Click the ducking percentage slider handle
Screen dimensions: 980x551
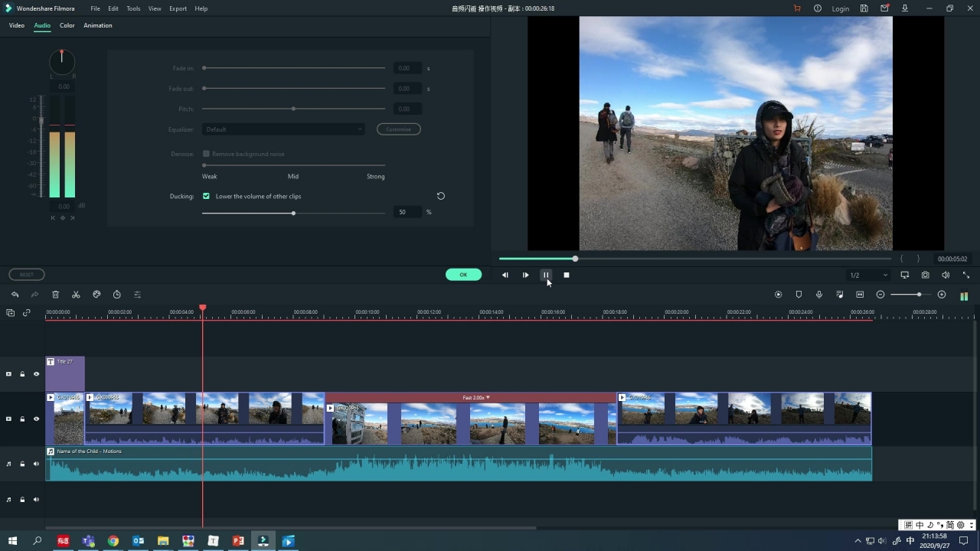click(x=293, y=213)
